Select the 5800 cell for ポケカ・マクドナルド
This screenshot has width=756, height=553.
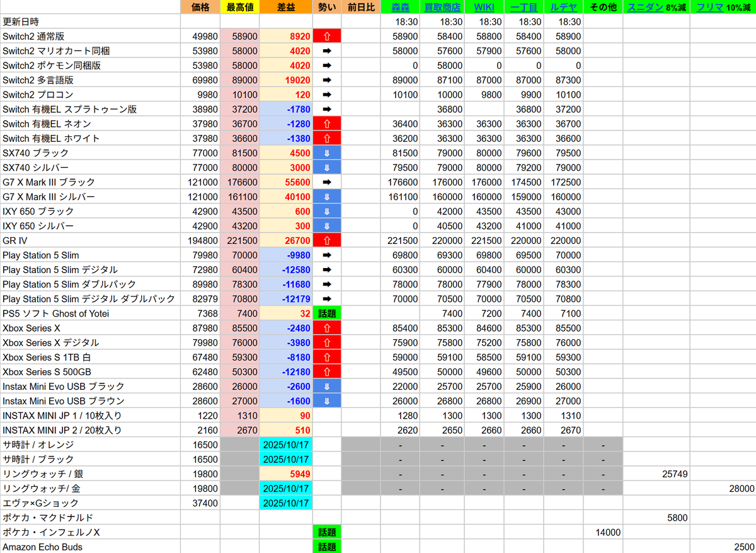coord(656,518)
